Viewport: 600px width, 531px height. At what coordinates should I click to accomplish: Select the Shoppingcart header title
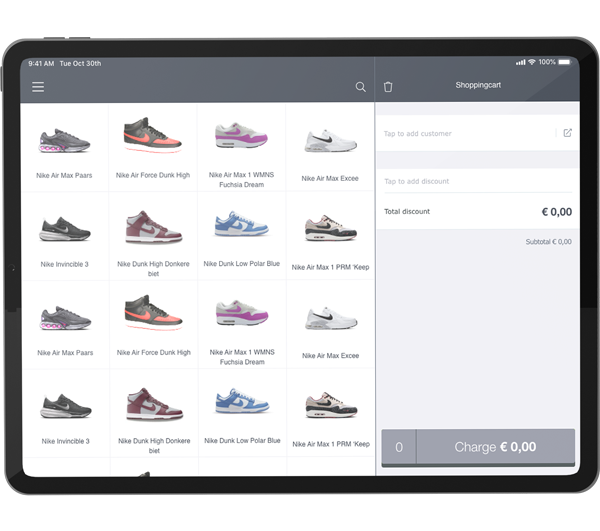(x=478, y=85)
